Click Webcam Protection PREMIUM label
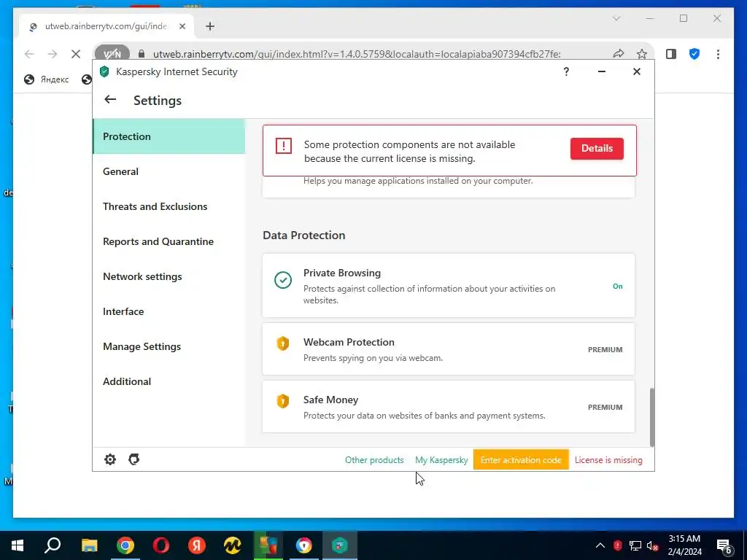The height and width of the screenshot is (560, 747). coord(605,349)
